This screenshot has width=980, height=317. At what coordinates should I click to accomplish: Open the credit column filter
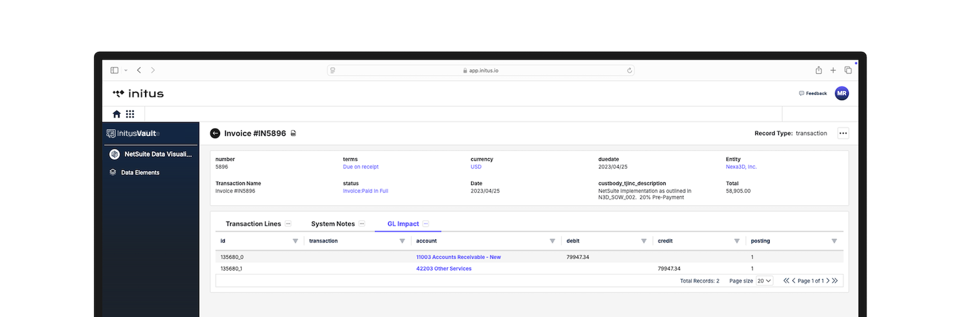[737, 241]
